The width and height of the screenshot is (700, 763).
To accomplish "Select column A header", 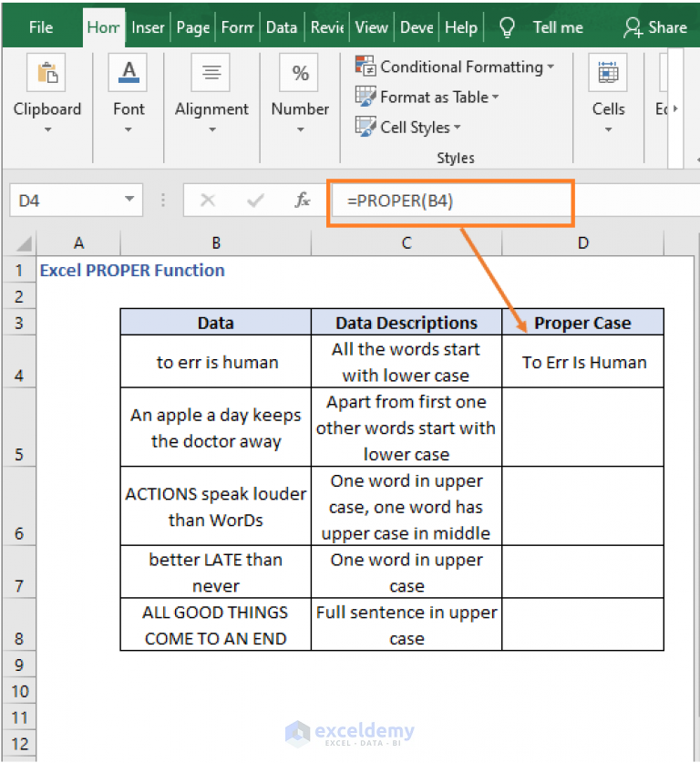I will click(78, 242).
